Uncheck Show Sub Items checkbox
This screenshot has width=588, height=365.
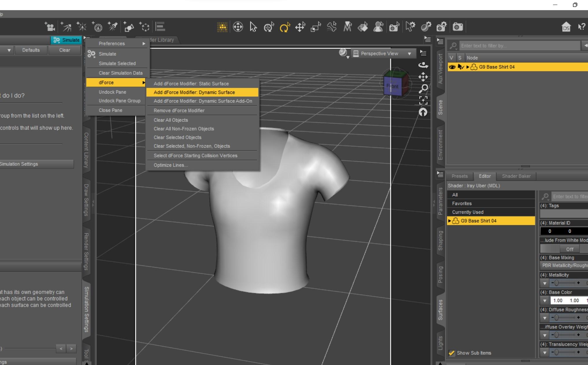pyautogui.click(x=452, y=353)
